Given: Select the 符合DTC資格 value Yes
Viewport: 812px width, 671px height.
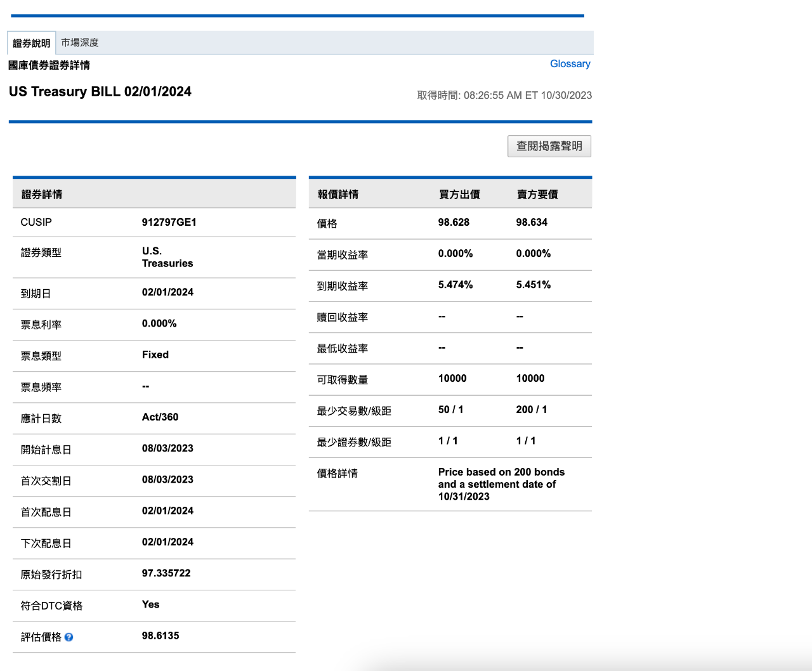Looking at the screenshot, I should pyautogui.click(x=150, y=604).
